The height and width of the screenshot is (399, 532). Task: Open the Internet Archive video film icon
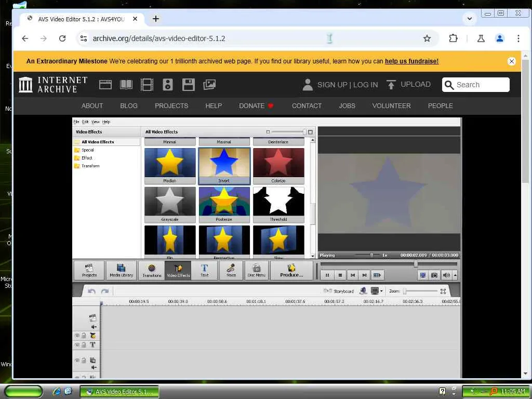point(147,85)
